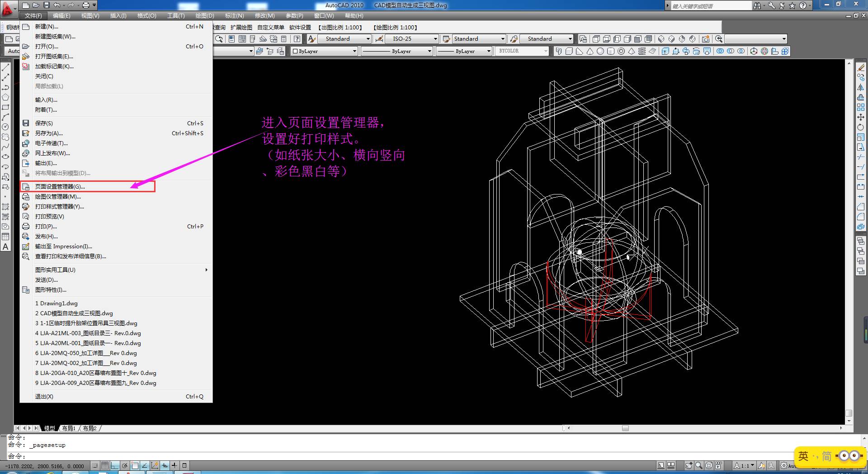Click the Erase modify tool icon
Viewport: 868px width, 474px height.
point(861,67)
